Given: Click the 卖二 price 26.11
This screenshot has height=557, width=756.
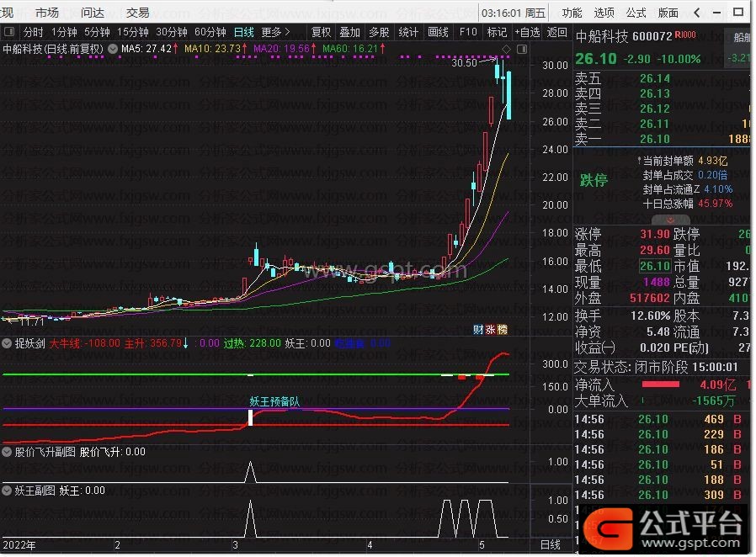Looking at the screenshot, I should point(655,125).
